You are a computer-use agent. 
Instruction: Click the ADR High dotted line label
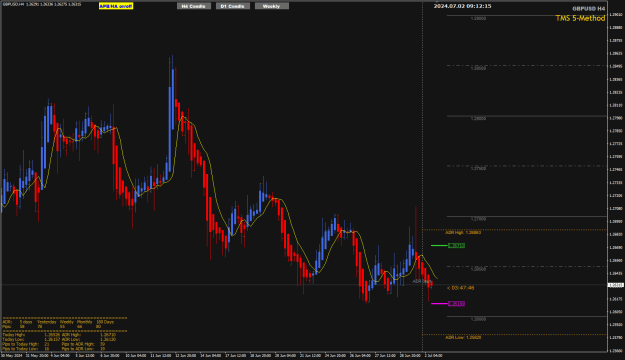click(x=463, y=232)
